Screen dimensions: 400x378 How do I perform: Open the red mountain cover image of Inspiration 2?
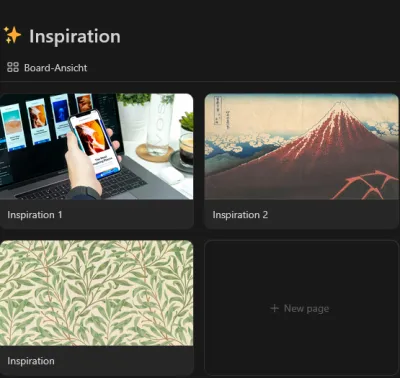[x=302, y=147]
